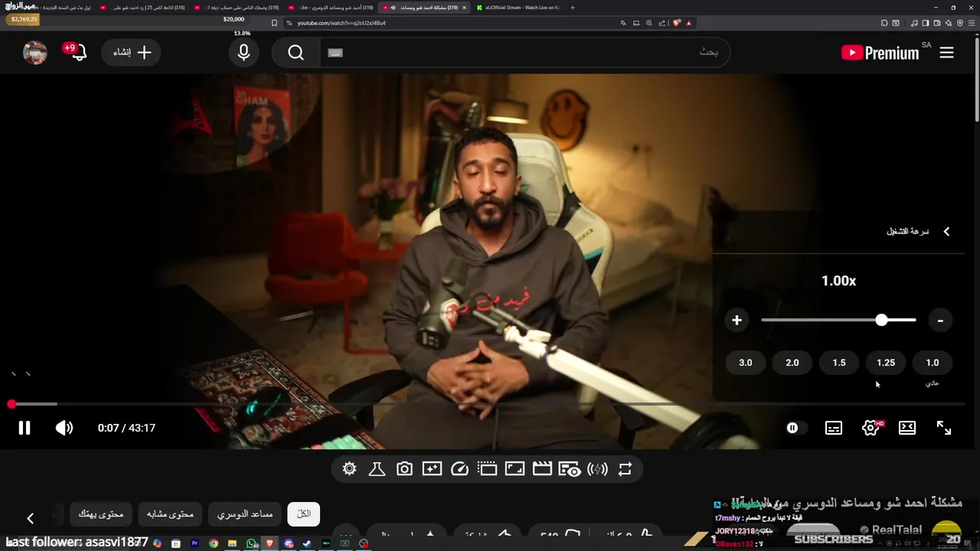Select the 3.0 speed preset
This screenshot has height=551, width=980.
[745, 363]
